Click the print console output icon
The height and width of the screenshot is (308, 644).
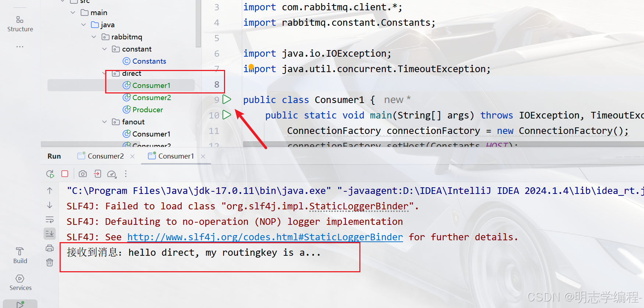pos(50,248)
